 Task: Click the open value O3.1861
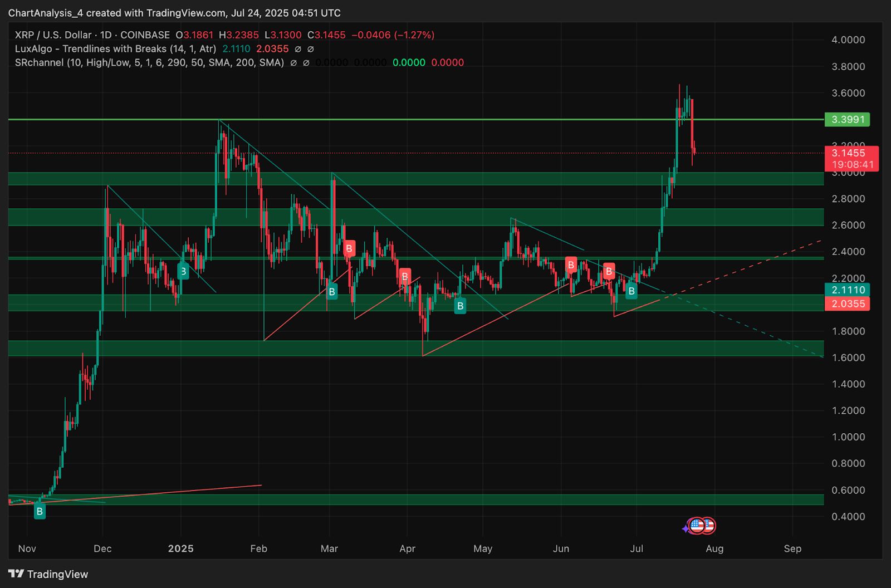coord(194,35)
